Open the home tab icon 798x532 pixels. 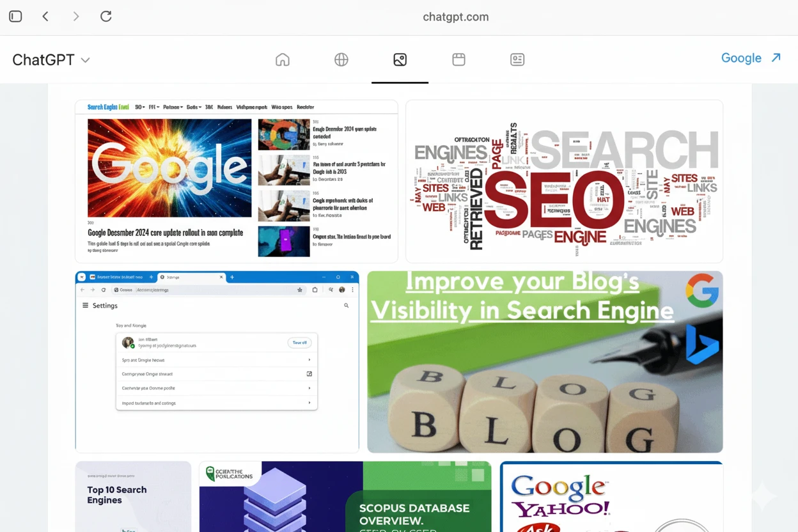tap(283, 59)
